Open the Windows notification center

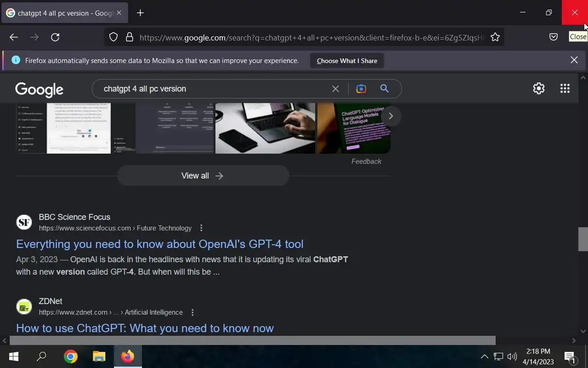[x=570, y=356]
